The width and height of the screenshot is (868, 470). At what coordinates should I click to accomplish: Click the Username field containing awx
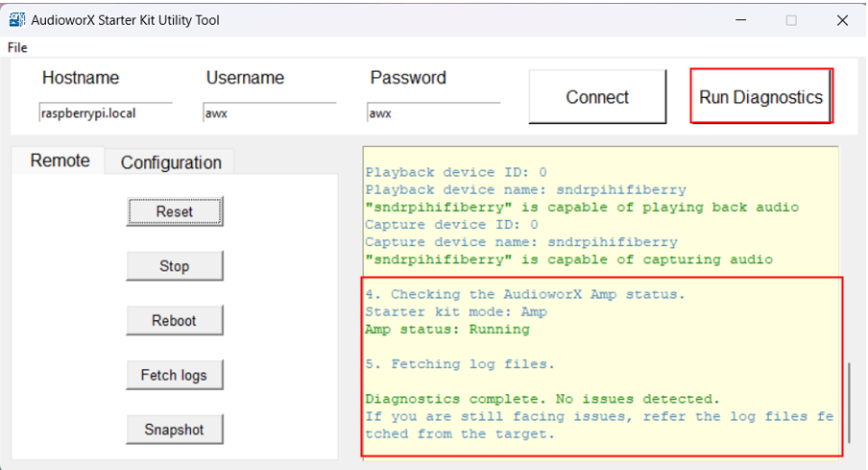[270, 112]
